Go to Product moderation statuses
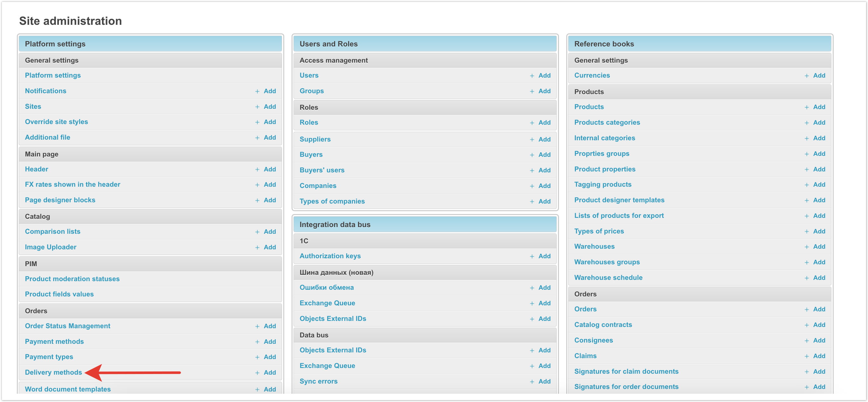 point(72,279)
